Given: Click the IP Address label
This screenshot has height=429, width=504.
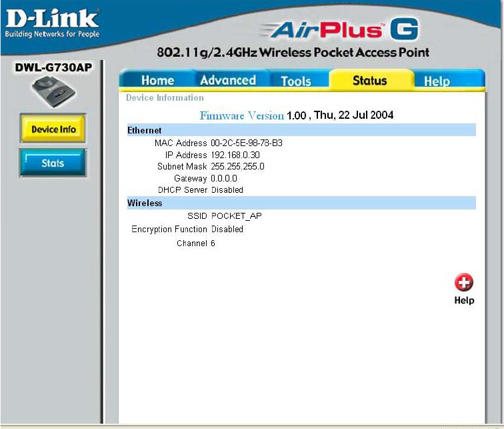Looking at the screenshot, I should point(186,155).
